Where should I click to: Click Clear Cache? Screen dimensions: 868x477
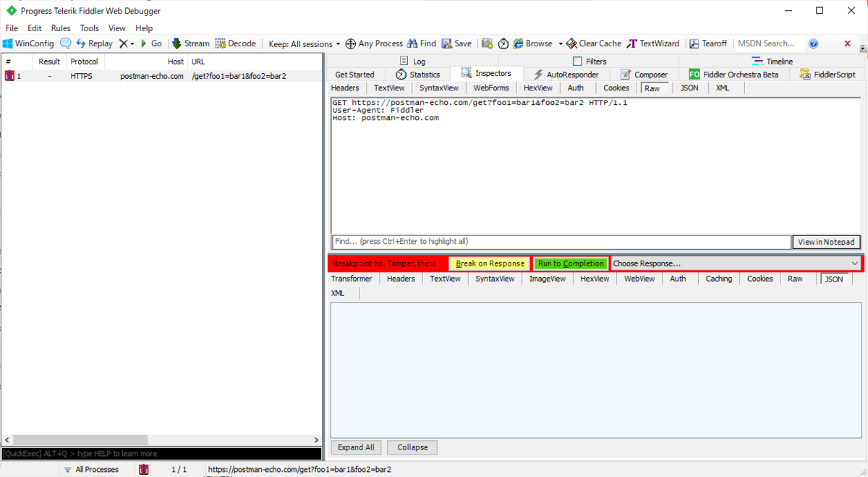point(594,43)
